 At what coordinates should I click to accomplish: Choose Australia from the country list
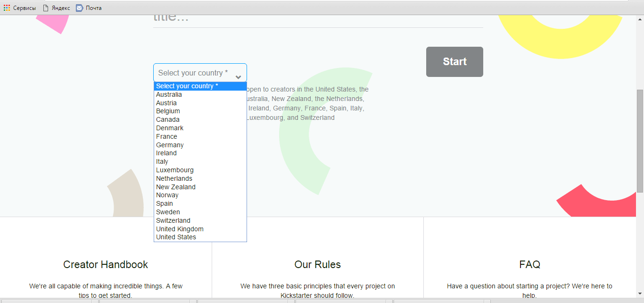[x=200, y=94]
